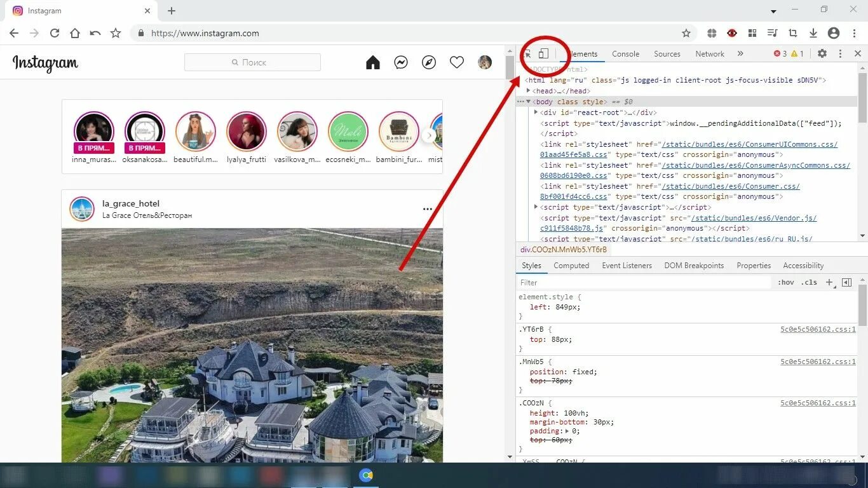The height and width of the screenshot is (488, 868).
Task: Open oksanakosa live story
Action: tap(145, 132)
